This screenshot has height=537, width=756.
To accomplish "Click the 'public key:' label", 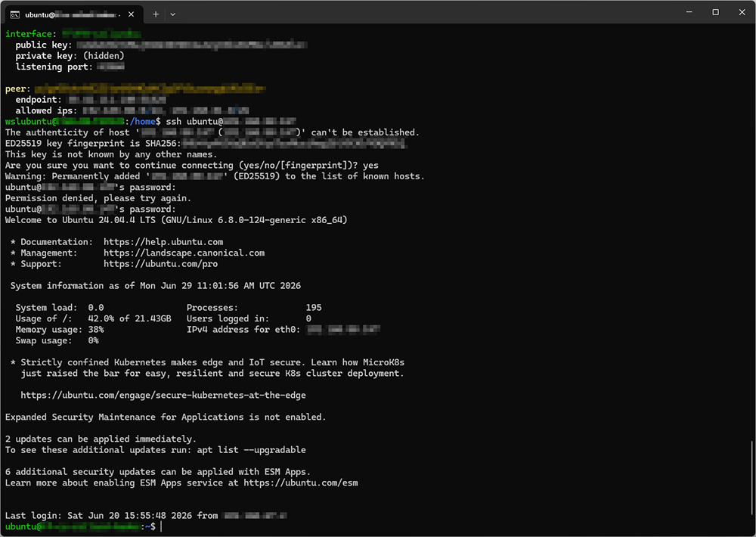I will 43,45.
